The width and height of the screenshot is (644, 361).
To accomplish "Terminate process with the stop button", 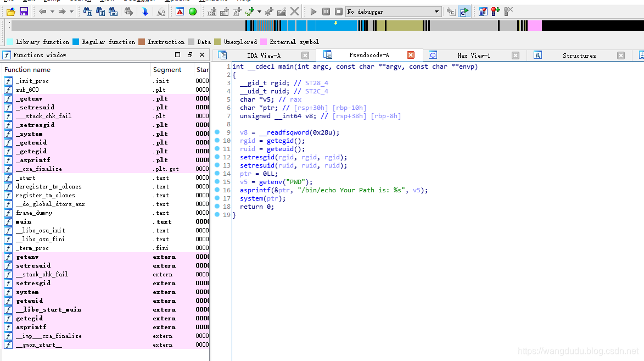I will click(339, 12).
